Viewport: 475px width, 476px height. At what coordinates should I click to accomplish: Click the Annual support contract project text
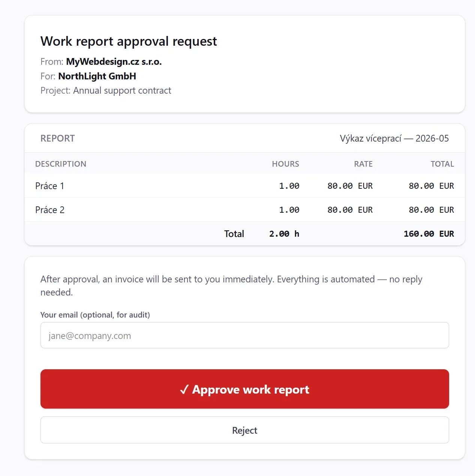pos(122,91)
